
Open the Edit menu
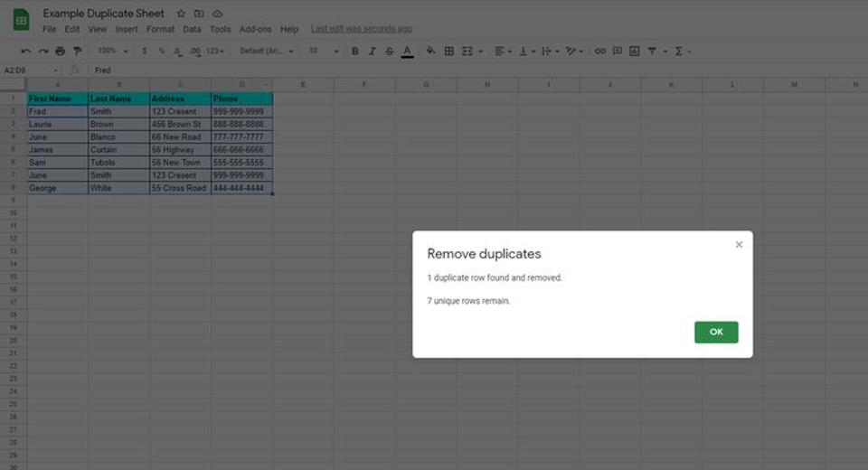pos(72,29)
